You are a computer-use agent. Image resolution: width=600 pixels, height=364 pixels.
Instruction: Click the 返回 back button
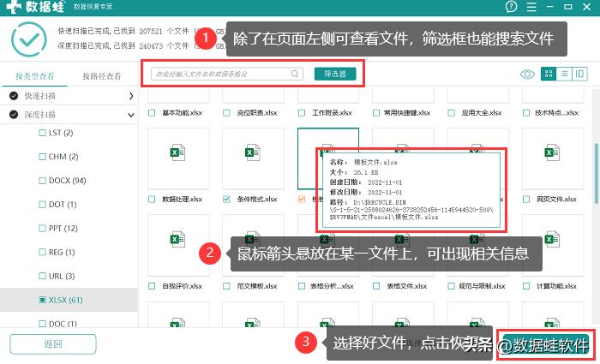pos(52,344)
